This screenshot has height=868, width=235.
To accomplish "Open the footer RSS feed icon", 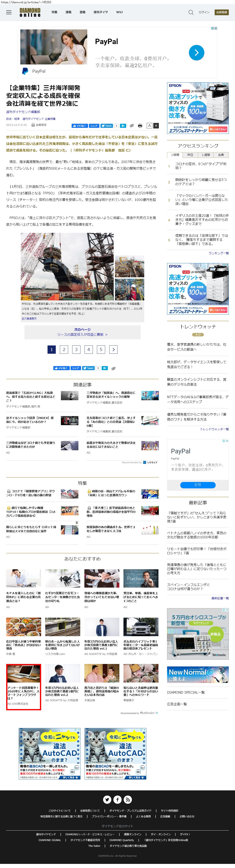I will [128, 799].
